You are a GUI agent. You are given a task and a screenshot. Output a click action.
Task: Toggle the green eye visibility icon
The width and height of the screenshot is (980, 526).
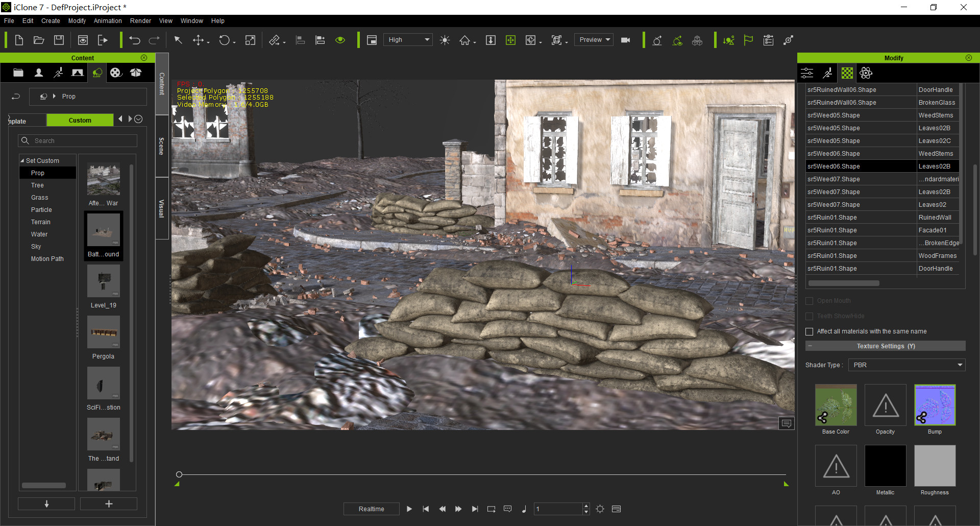pyautogui.click(x=340, y=40)
